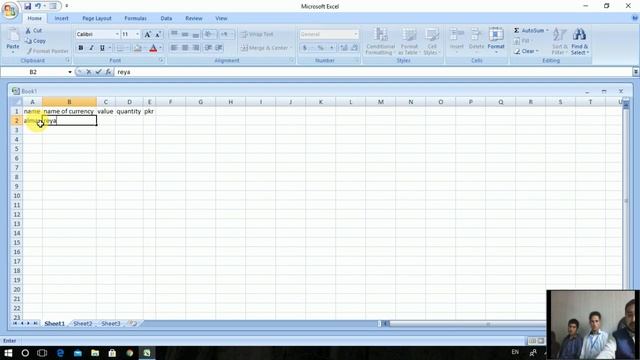Image resolution: width=640 pixels, height=360 pixels.
Task: Toggle align text left
Action: coord(174,48)
